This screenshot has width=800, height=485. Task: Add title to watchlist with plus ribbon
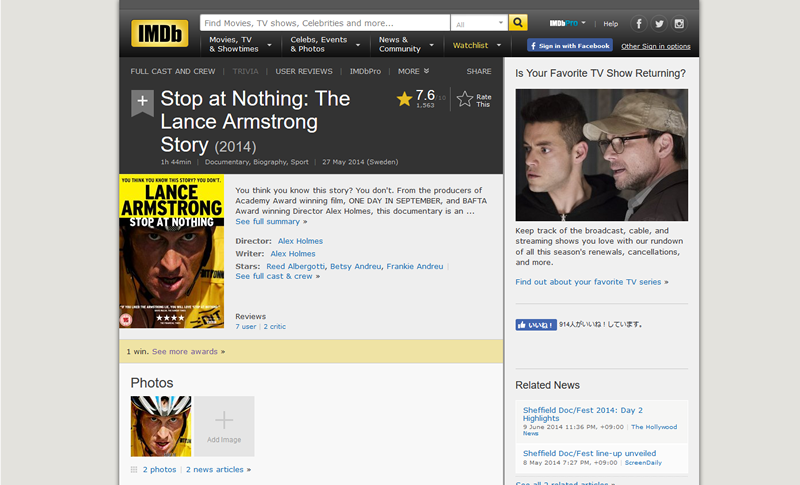[142, 103]
